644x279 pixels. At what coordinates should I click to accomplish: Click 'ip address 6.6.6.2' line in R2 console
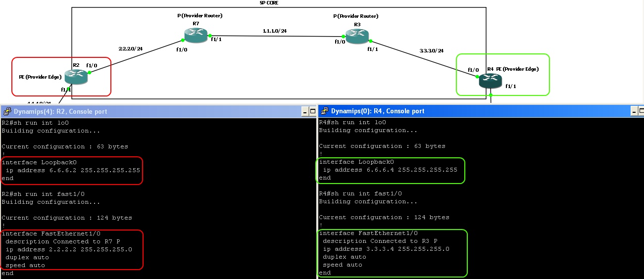coord(73,170)
